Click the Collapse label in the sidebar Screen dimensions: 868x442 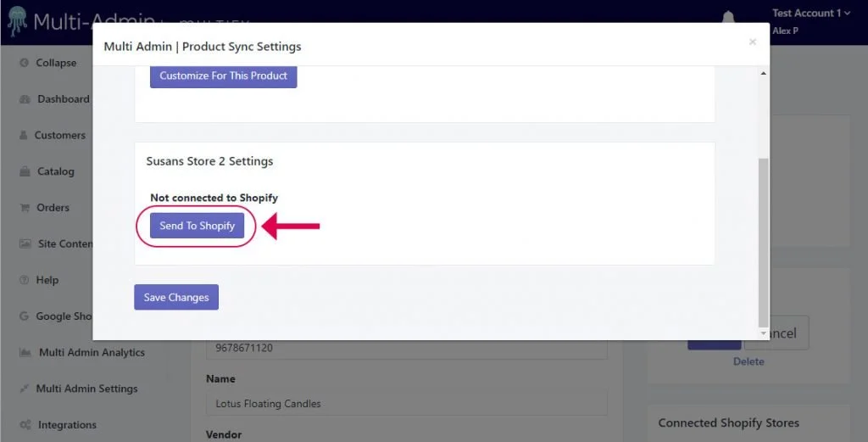click(x=56, y=63)
